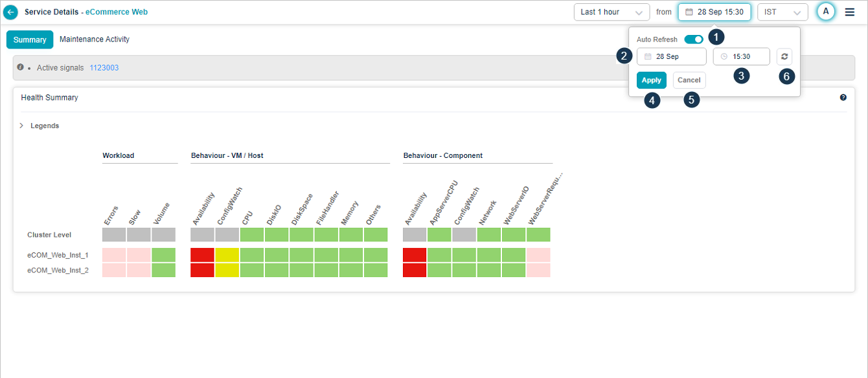The image size is (868, 378).
Task: Open the Last 1 hour dropdown
Action: click(611, 12)
